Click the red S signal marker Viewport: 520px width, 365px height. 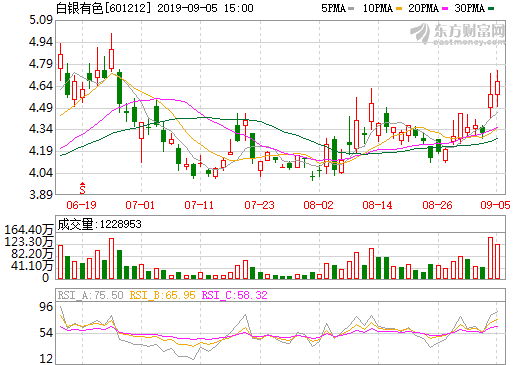tap(82, 188)
